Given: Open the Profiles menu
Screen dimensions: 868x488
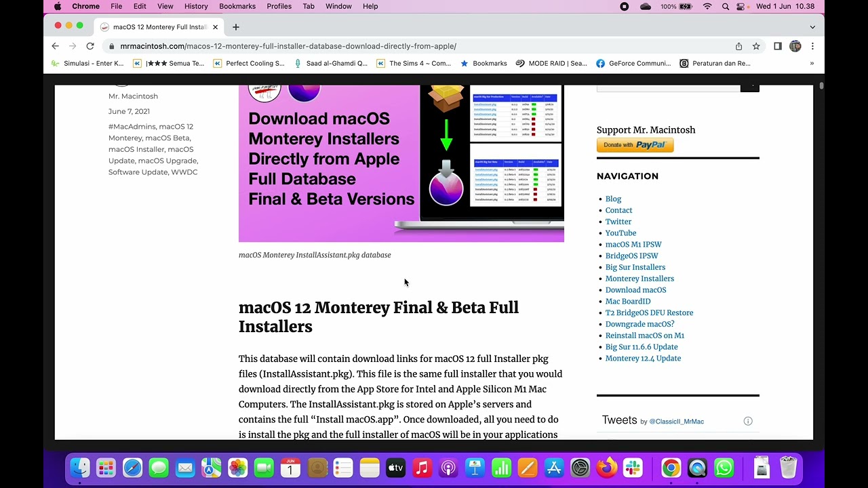Looking at the screenshot, I should pyautogui.click(x=279, y=6).
